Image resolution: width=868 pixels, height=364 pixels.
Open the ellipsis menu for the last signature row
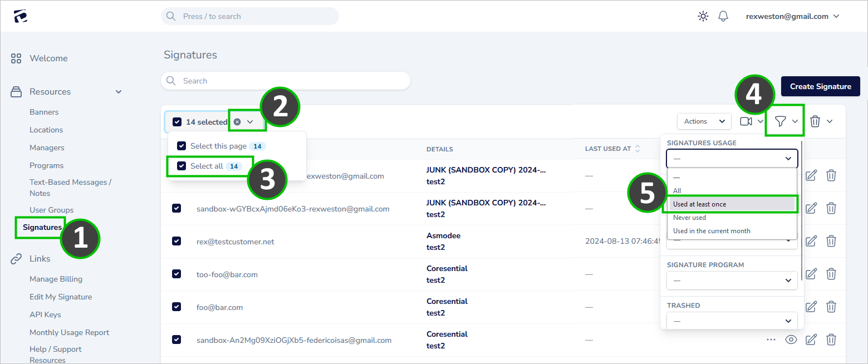coord(771,339)
